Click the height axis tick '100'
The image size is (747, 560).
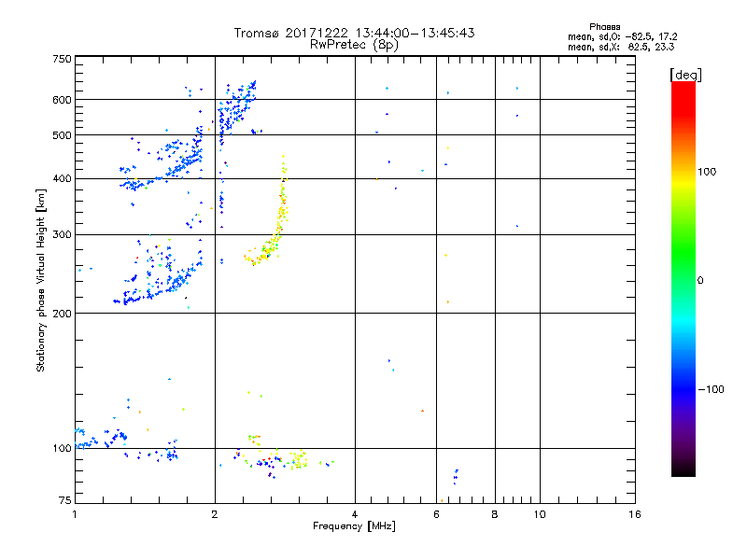click(x=62, y=448)
